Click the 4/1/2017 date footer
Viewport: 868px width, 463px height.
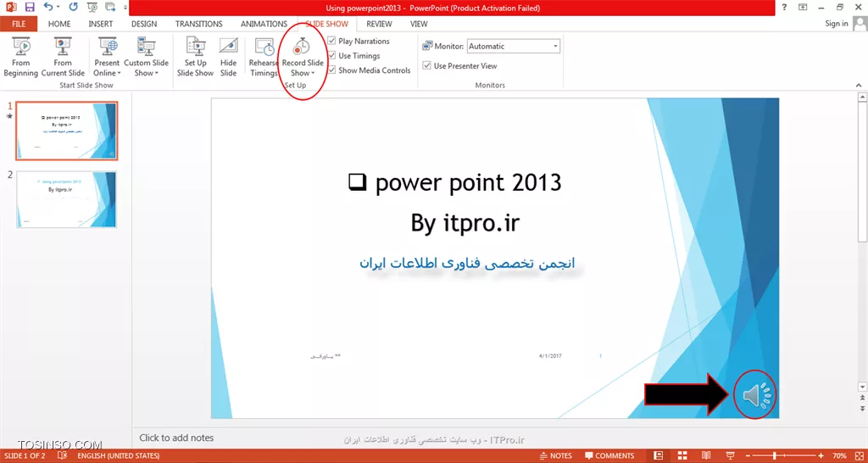point(550,355)
